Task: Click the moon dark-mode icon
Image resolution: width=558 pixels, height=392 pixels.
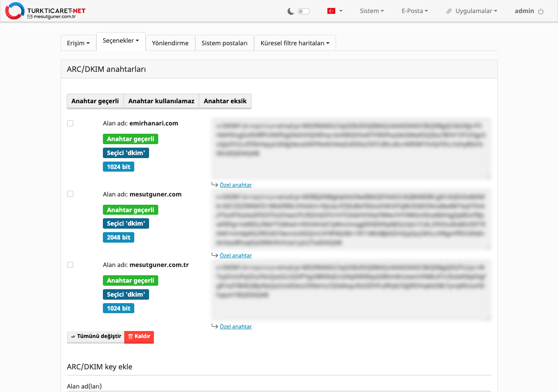Action: click(x=291, y=11)
